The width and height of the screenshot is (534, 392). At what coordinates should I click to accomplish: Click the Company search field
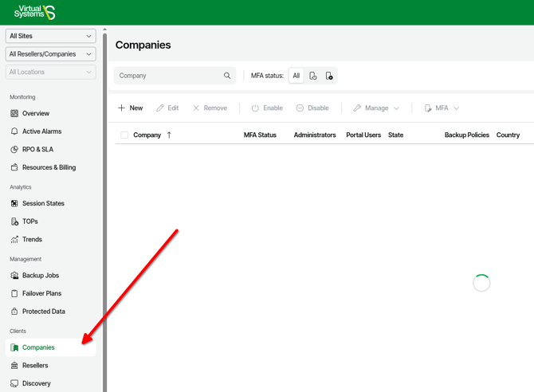click(x=167, y=76)
